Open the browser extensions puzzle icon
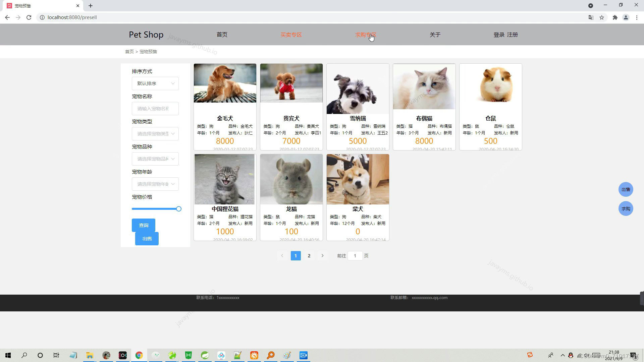This screenshot has height=362, width=644. click(615, 17)
